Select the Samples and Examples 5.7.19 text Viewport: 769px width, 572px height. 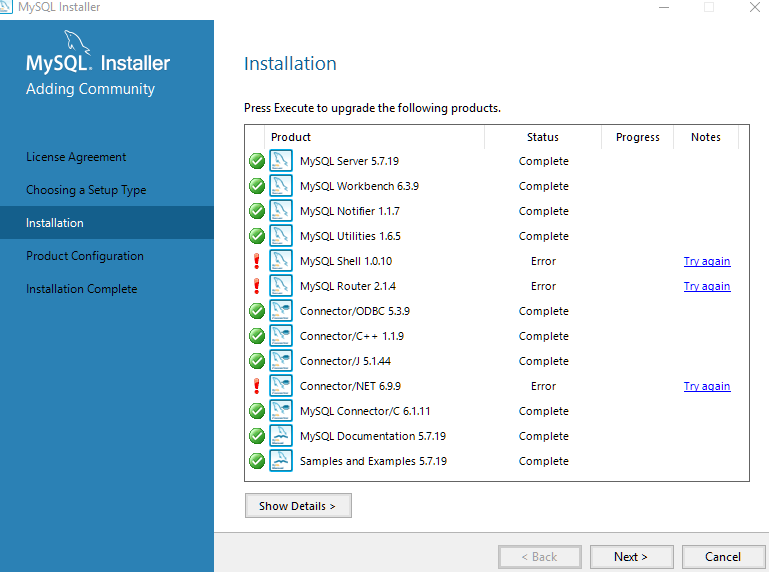(373, 461)
